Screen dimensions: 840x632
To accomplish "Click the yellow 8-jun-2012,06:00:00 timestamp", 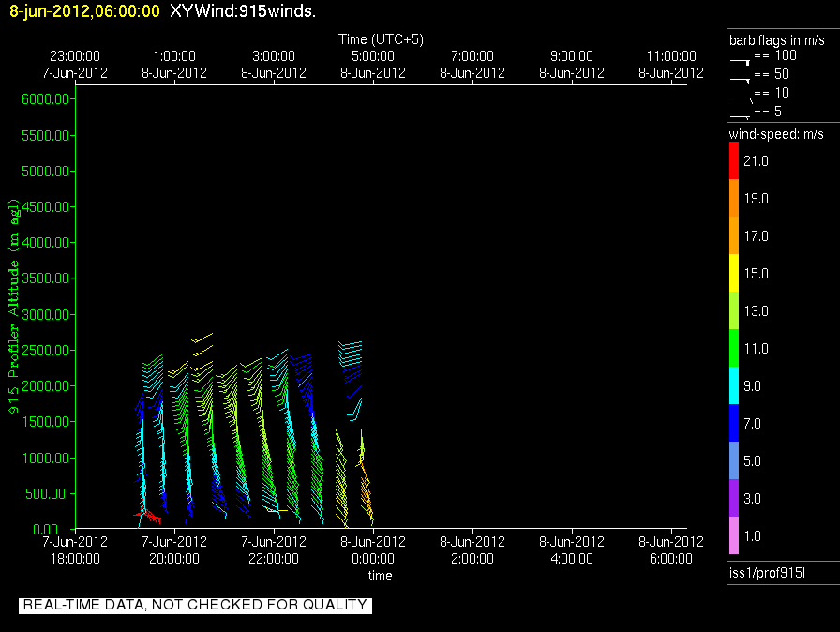I will (x=84, y=11).
